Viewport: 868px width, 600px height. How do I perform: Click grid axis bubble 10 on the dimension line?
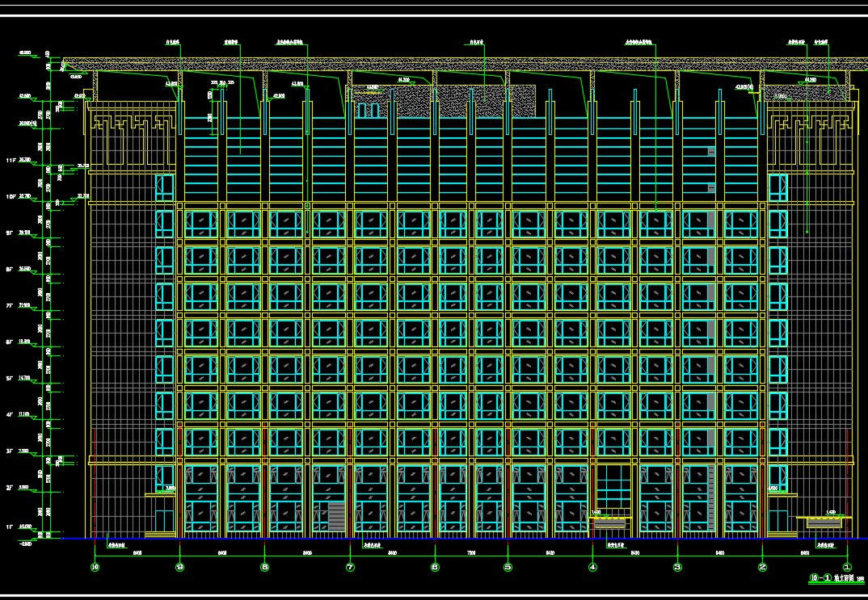coord(95,567)
